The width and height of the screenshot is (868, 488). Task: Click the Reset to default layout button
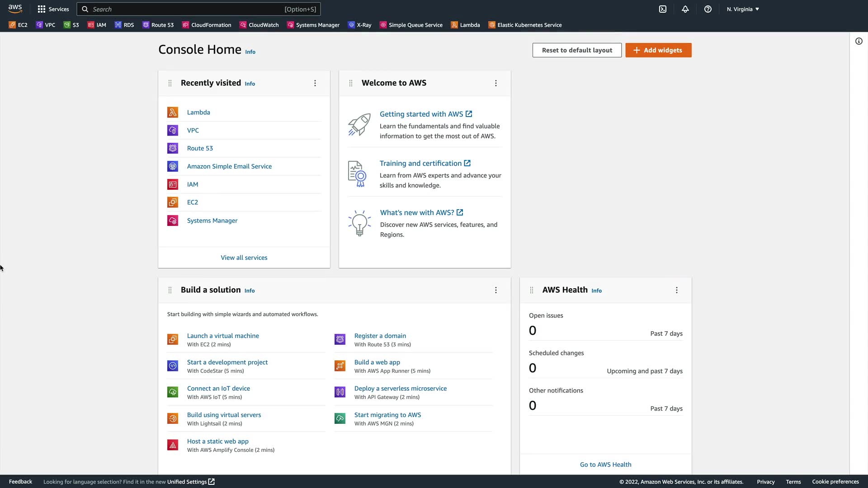click(577, 50)
